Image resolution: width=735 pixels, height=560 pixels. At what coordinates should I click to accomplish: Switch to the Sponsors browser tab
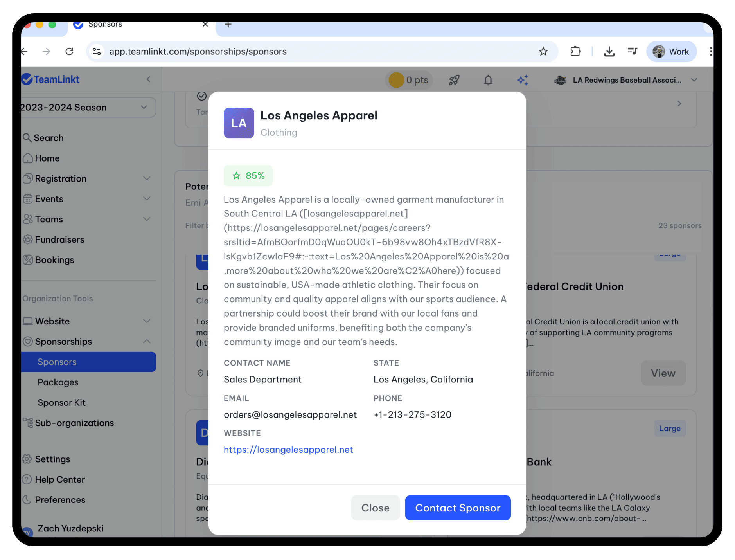tap(105, 24)
